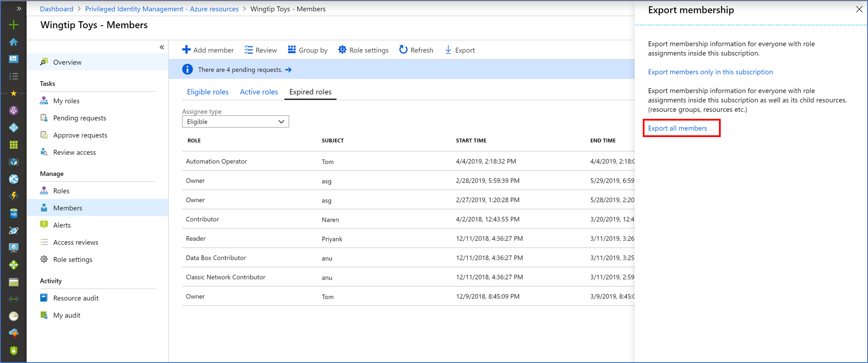
Task: Click the Group by grid icon
Action: coord(292,50)
